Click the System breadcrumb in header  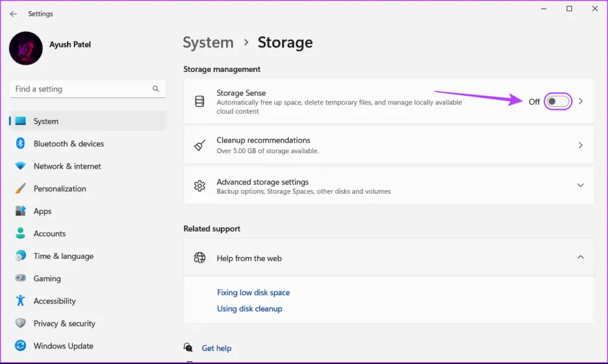click(208, 43)
